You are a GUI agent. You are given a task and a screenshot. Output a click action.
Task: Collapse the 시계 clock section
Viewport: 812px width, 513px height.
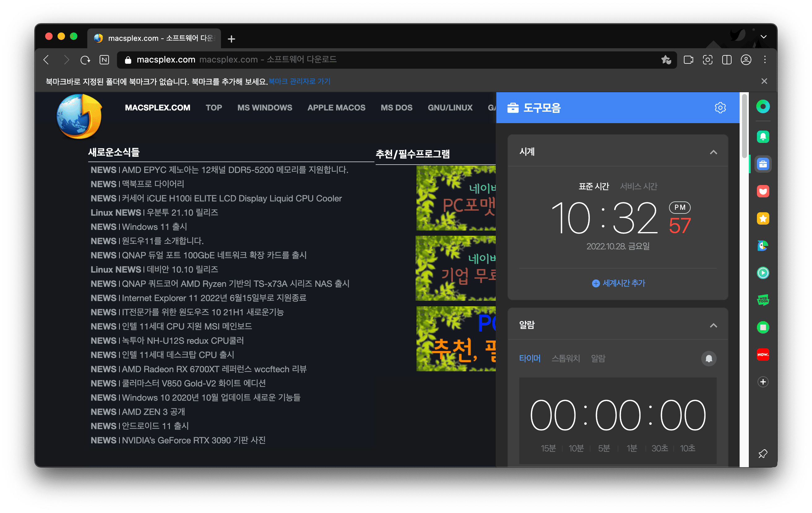point(713,152)
